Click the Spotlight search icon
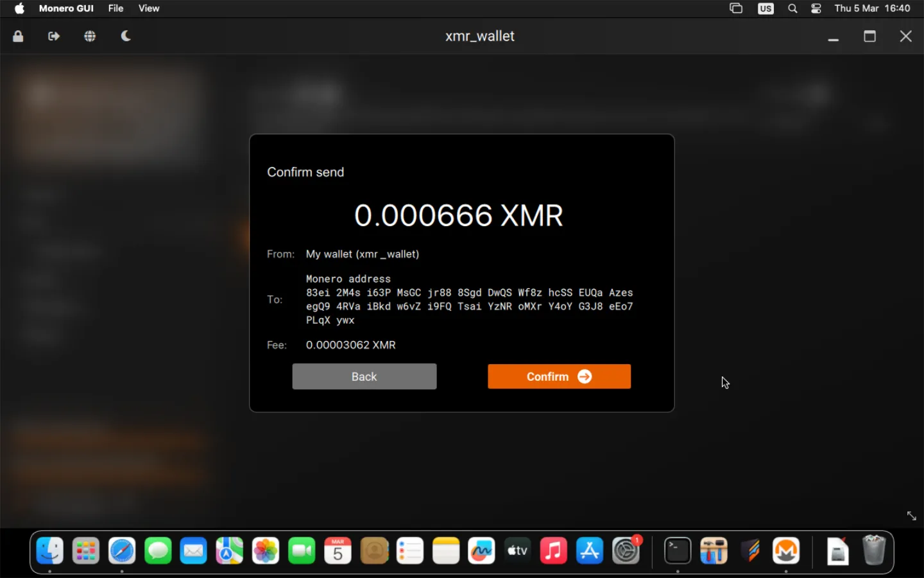 [792, 8]
